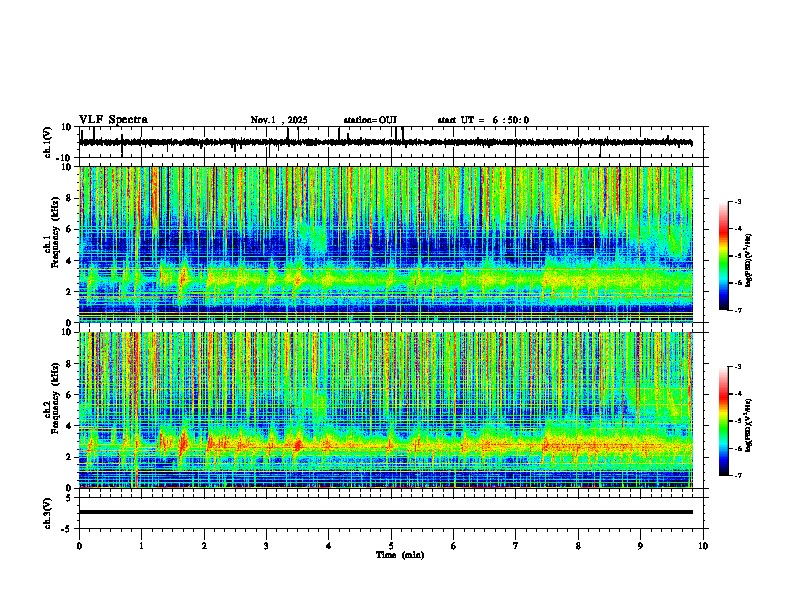Click the "7" tick on the Time axis
This screenshot has width=792, height=612.
516,546
